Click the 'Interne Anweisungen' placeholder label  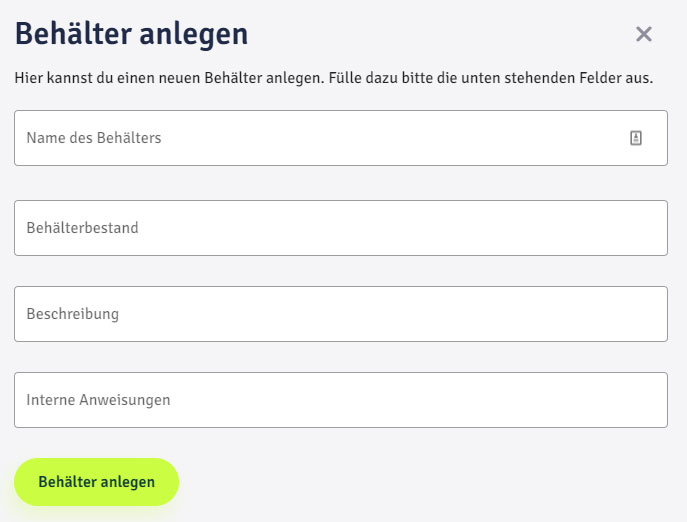coord(98,400)
